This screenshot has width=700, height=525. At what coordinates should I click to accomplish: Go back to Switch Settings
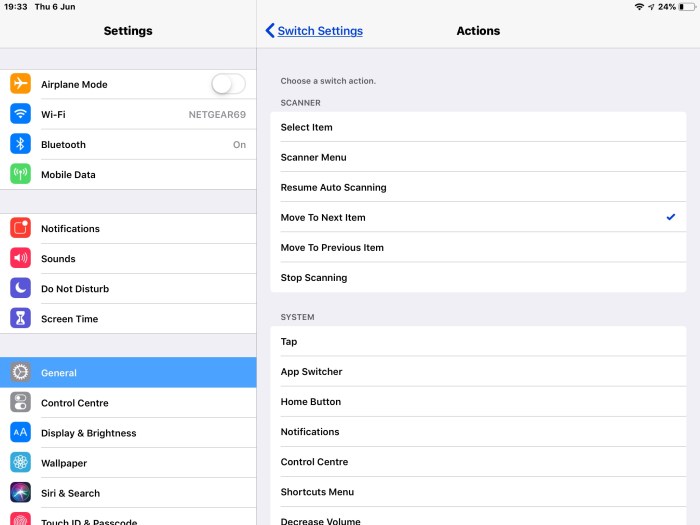[x=314, y=31]
